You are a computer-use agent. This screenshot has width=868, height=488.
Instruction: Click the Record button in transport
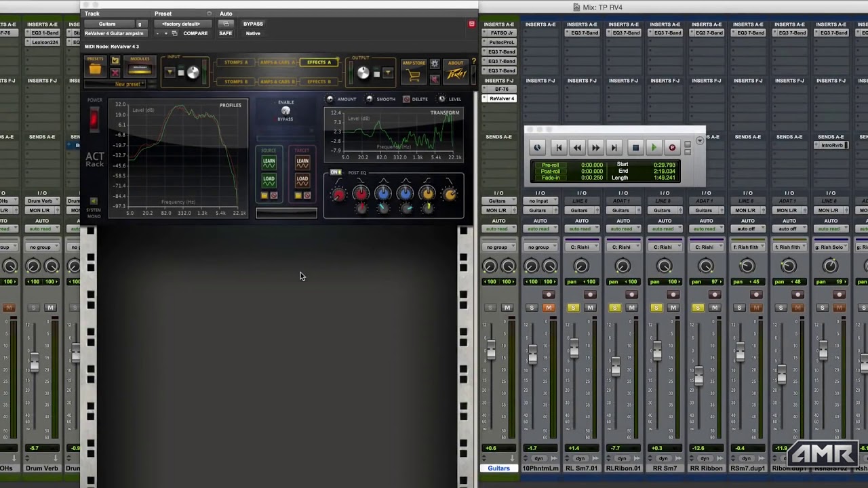pos(672,148)
